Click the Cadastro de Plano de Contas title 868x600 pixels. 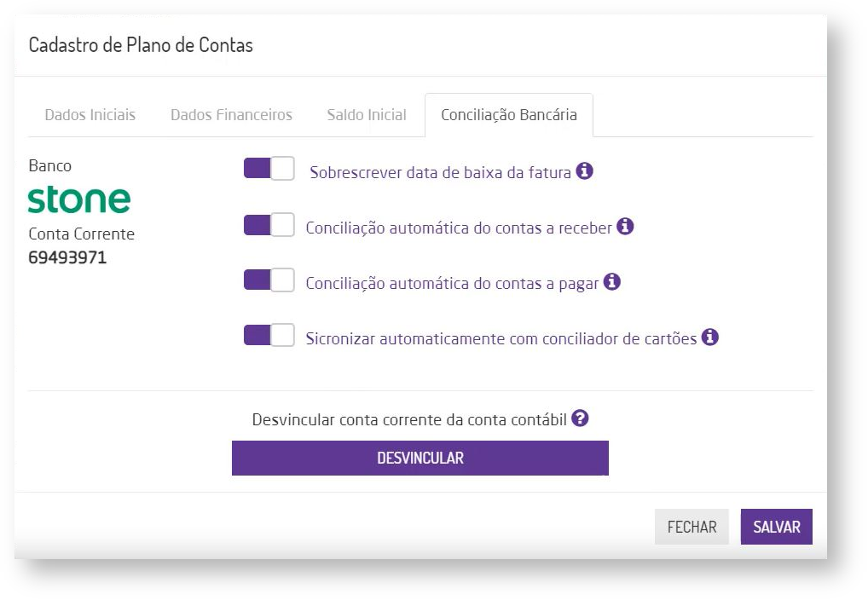tap(141, 45)
